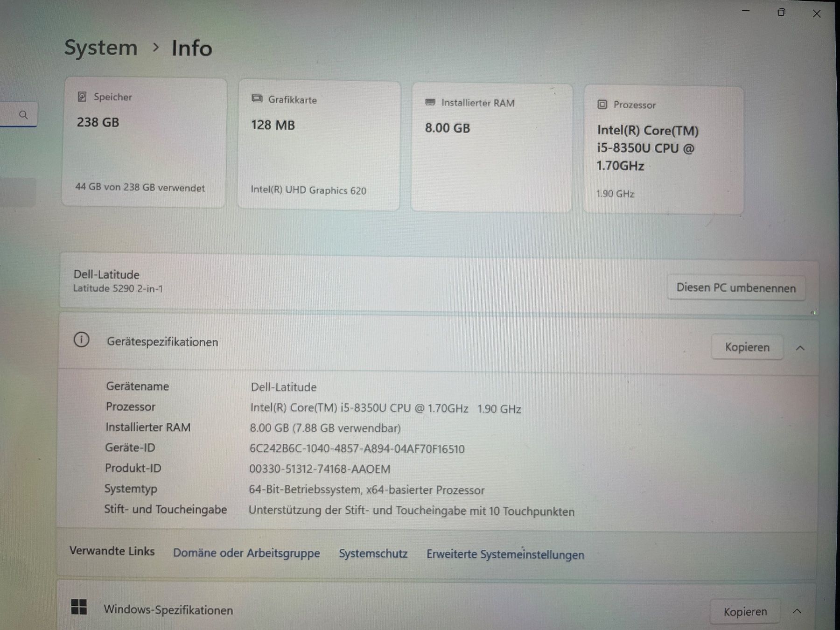840x630 pixels.
Task: Select '8.00 GB (7.88 GB verwendbar)' value
Action: [x=325, y=428]
